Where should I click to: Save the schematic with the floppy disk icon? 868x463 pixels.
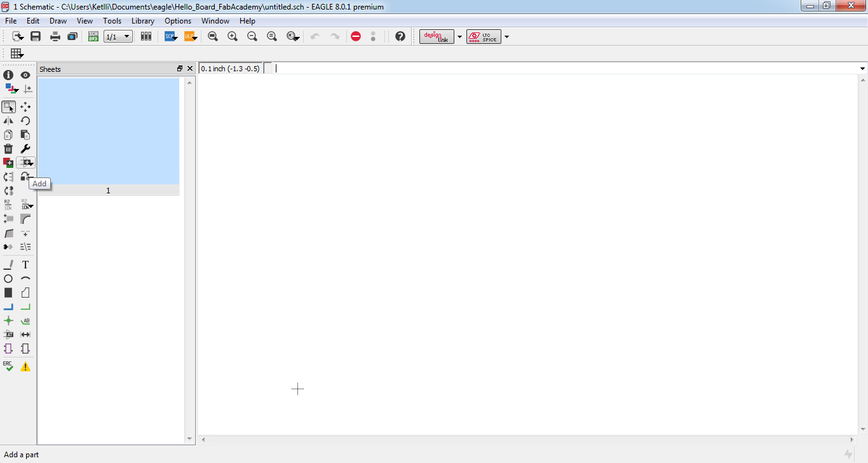36,36
